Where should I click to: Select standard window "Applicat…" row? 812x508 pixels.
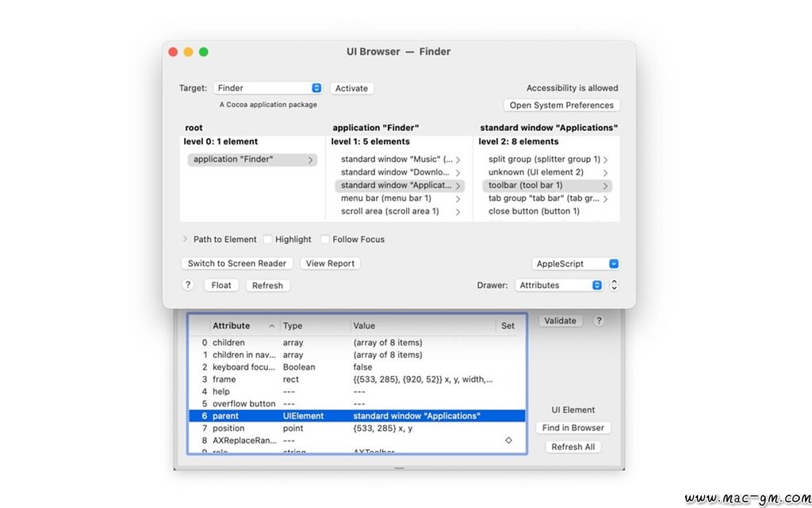400,186
